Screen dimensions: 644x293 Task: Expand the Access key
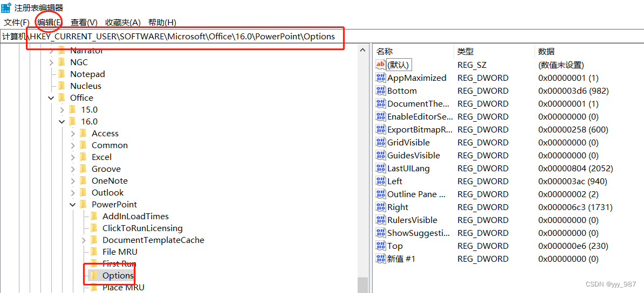point(73,134)
